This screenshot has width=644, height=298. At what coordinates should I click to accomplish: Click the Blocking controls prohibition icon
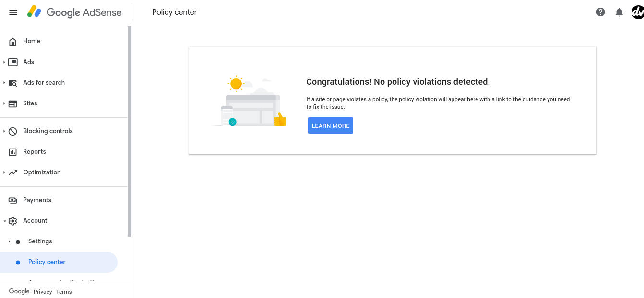click(x=13, y=131)
